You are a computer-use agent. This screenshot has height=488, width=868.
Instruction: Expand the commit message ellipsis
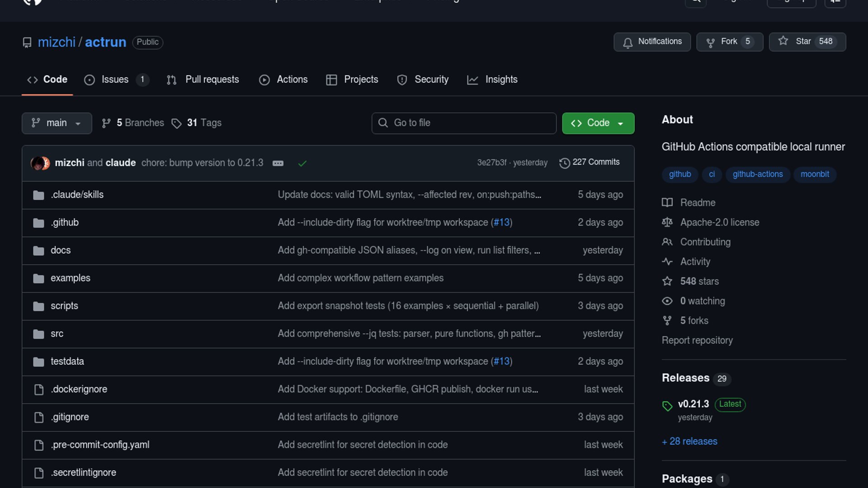tap(278, 163)
